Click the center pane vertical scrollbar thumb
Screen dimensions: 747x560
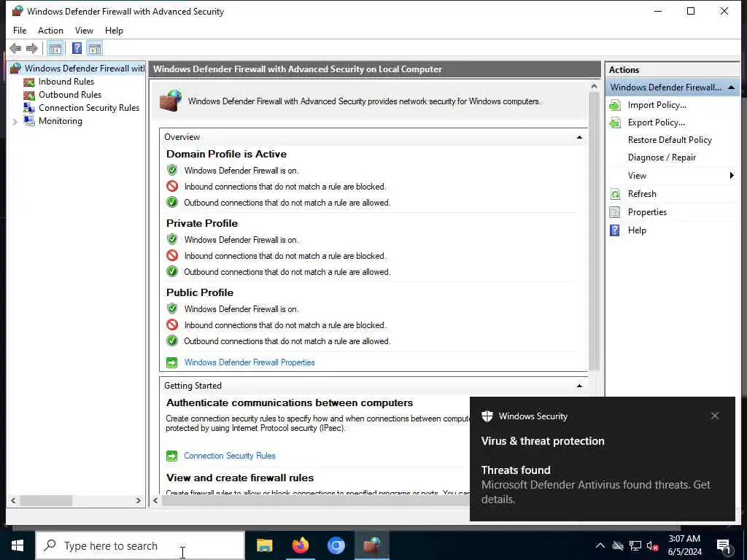tap(594, 231)
